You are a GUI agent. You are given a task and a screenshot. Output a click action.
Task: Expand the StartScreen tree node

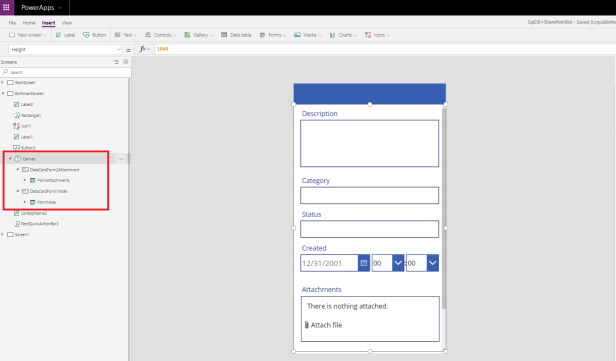[x=3, y=82]
